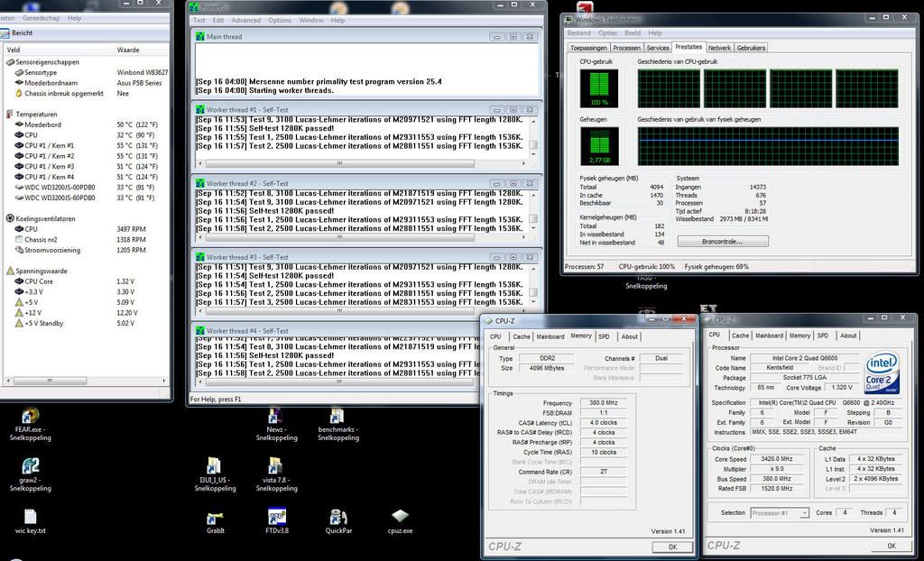Viewport: 924px width, 561px height.
Task: Open the Selection dropdown showing Processor #1
Action: point(779,513)
